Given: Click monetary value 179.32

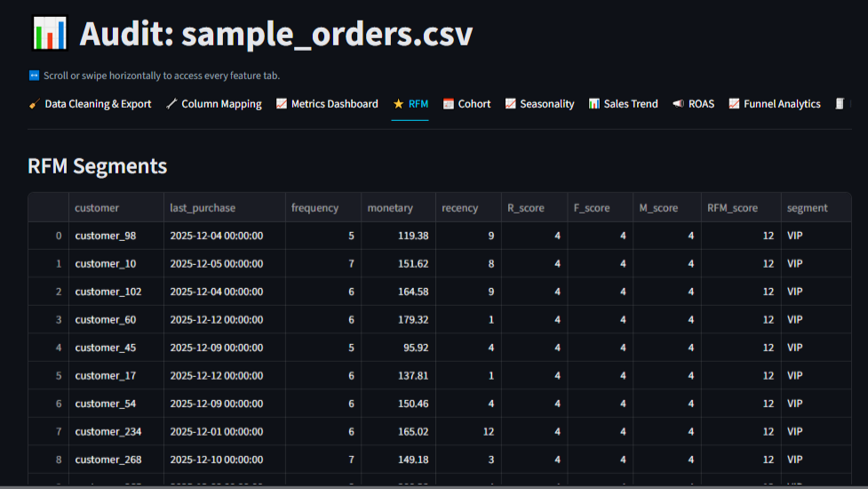Looking at the screenshot, I should pos(399,319).
